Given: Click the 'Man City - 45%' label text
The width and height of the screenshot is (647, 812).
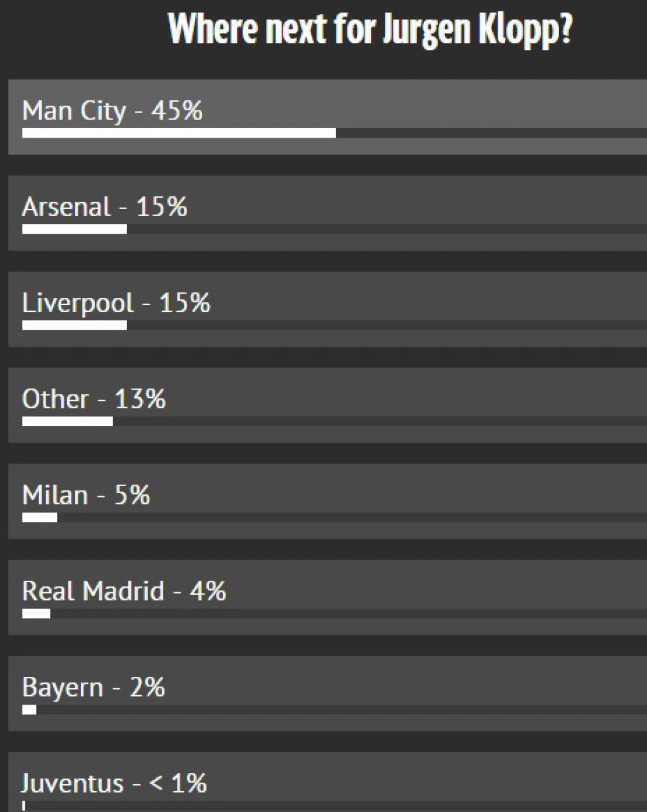Looking at the screenshot, I should (x=112, y=111).
